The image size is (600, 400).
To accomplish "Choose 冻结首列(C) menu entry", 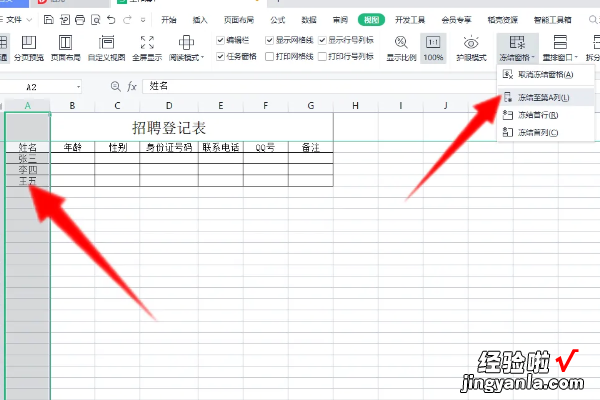I will [x=546, y=132].
